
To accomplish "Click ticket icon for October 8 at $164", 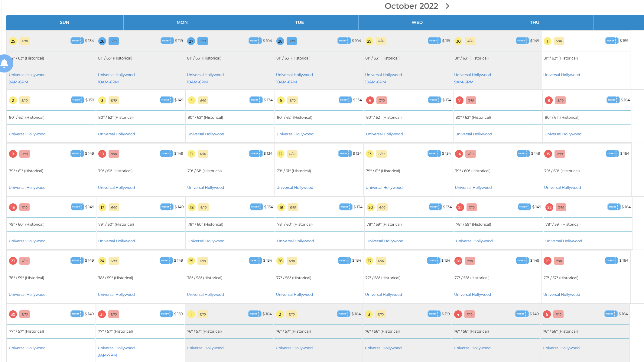I will pyautogui.click(x=613, y=100).
